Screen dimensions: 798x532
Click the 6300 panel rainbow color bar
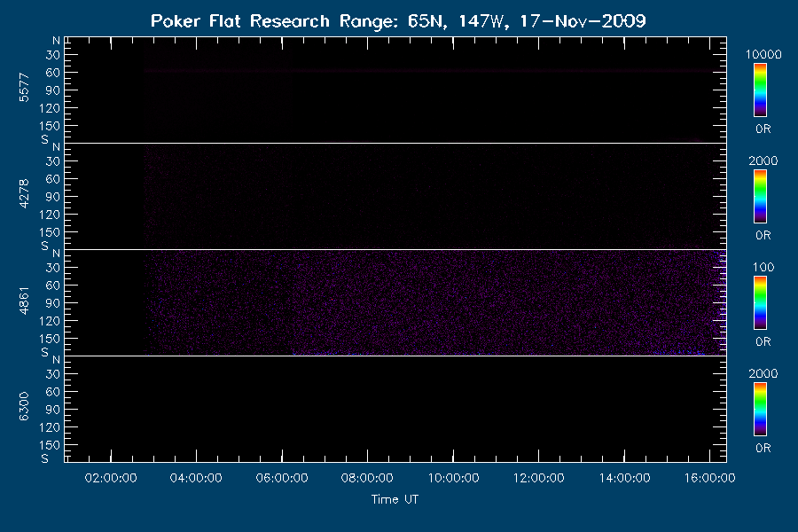click(x=760, y=410)
